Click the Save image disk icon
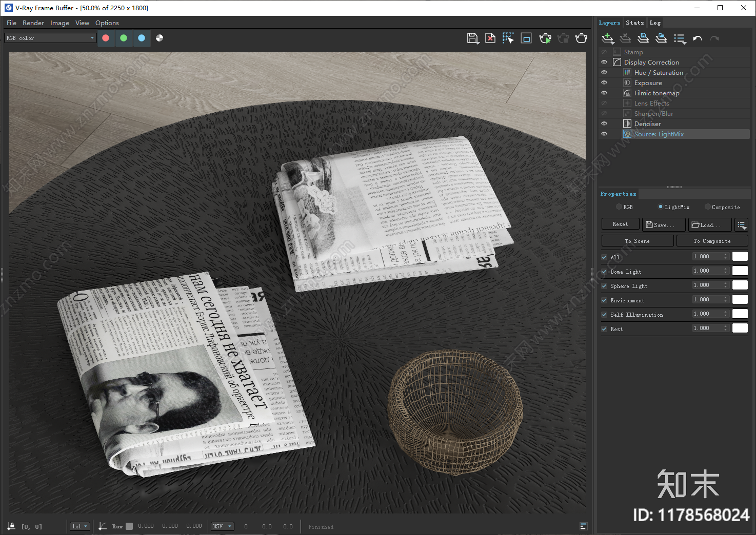 (x=473, y=38)
